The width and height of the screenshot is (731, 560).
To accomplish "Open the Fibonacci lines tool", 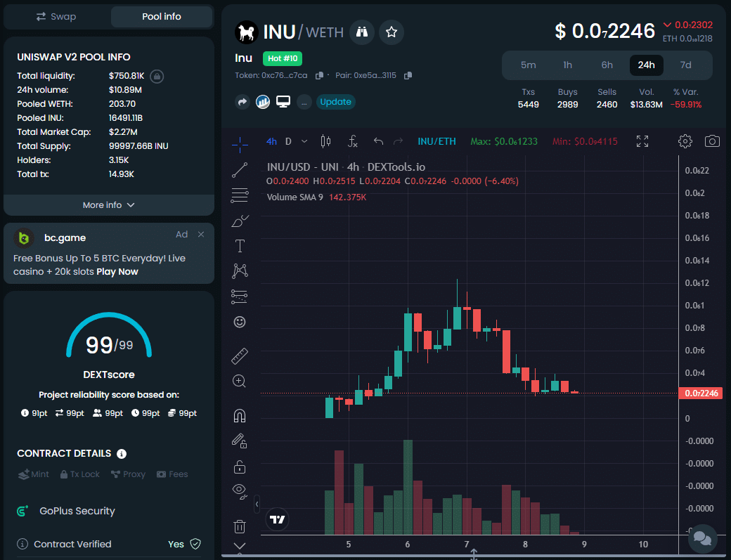I will 240,195.
